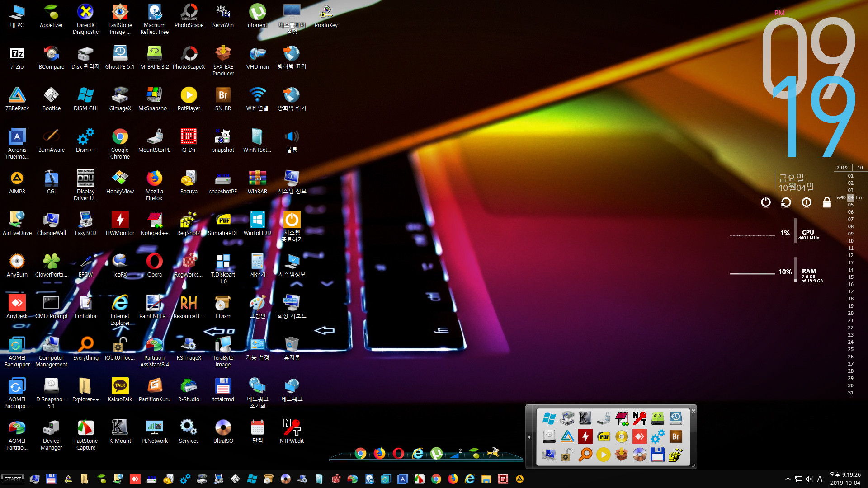Screen dimensions: 868x488
Task: Open CMD Prompt desktop icon
Action: pyautogui.click(x=51, y=307)
